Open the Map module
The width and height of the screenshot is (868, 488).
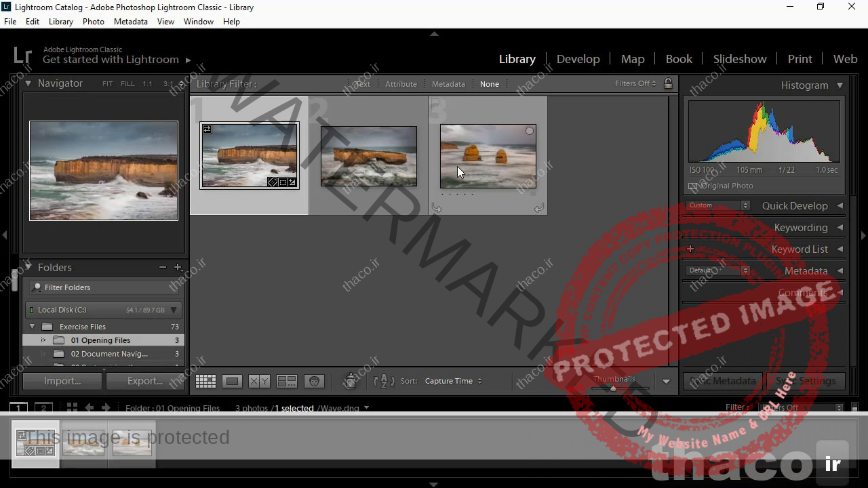coord(633,59)
